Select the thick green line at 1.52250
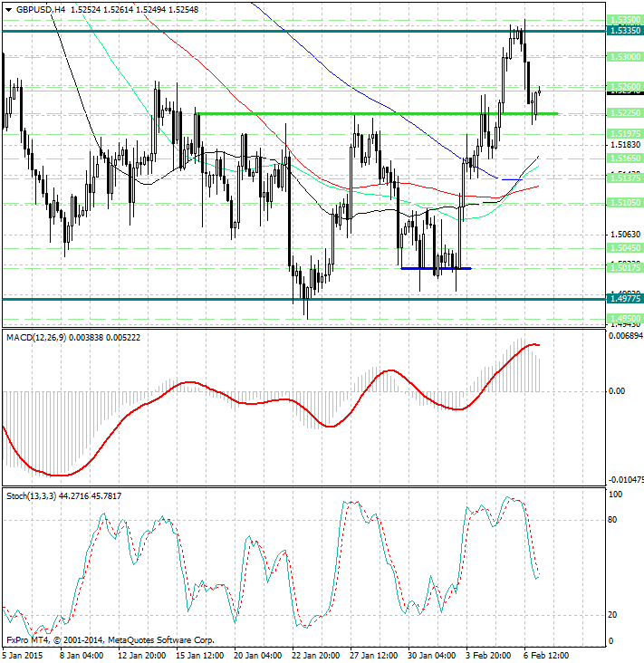The width and height of the screenshot is (644, 663). pyautogui.click(x=376, y=114)
